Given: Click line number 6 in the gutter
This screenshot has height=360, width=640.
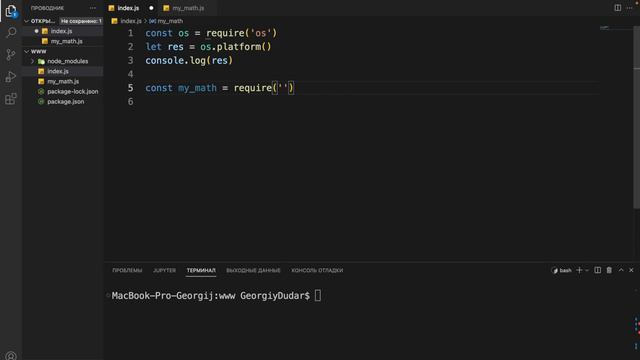Looking at the screenshot, I should [x=131, y=102].
